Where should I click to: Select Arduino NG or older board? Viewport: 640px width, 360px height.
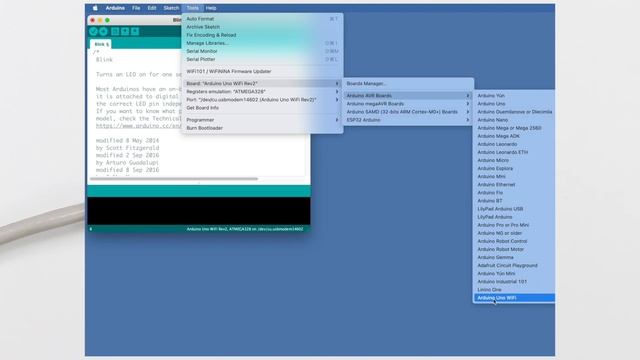click(x=514, y=233)
